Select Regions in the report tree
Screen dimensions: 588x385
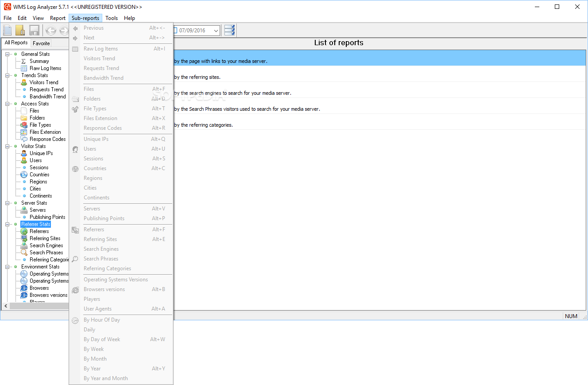coord(39,182)
